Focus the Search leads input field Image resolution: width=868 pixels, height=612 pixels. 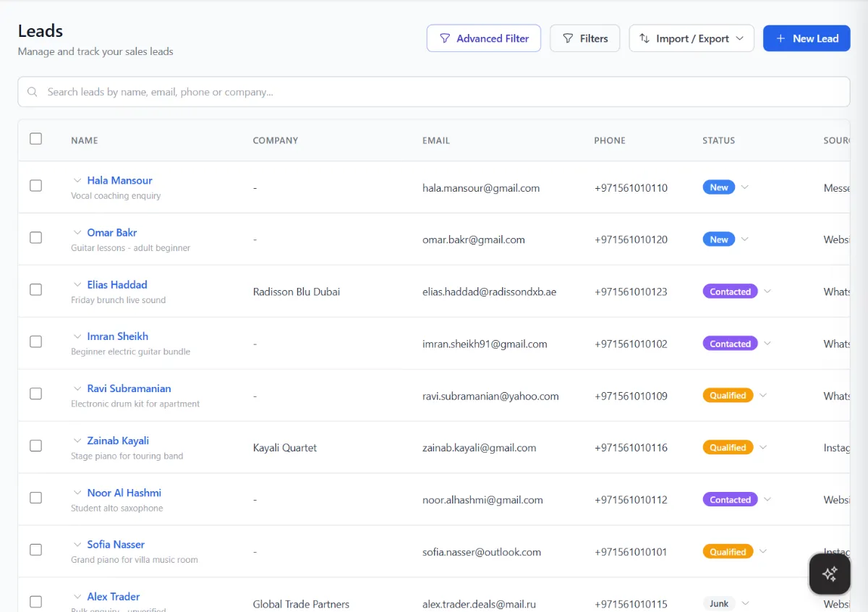tap(434, 92)
